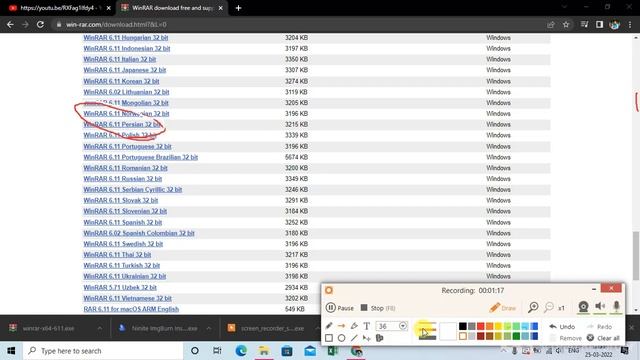This screenshot has width=640, height=360.
Task: Open Task View on taskbar
Action: coord(217,351)
